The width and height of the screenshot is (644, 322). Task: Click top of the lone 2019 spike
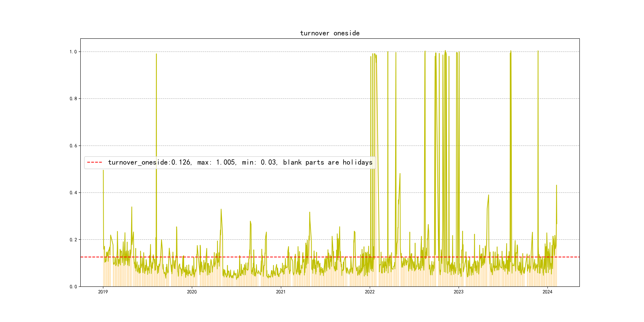156,54
